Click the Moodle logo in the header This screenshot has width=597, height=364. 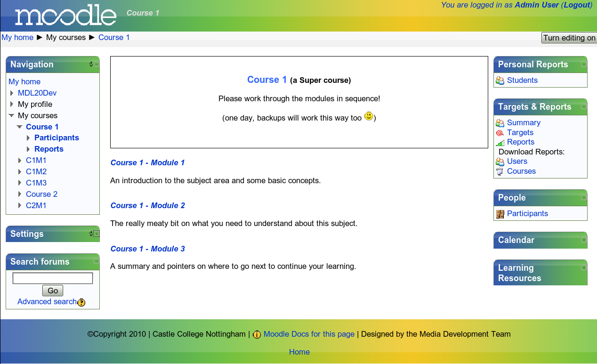[x=65, y=16]
